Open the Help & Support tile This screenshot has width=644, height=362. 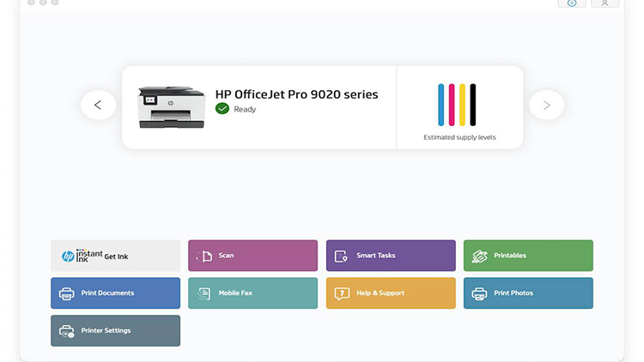coord(391,293)
